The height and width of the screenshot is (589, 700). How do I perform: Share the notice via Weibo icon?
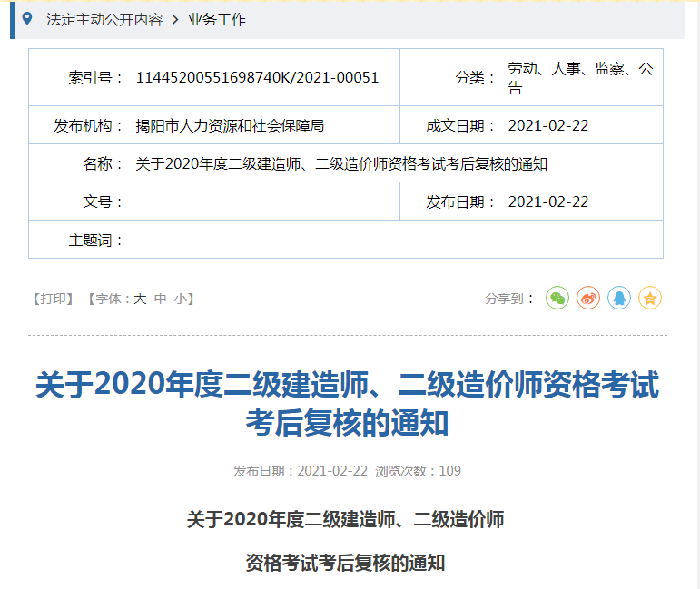588,298
